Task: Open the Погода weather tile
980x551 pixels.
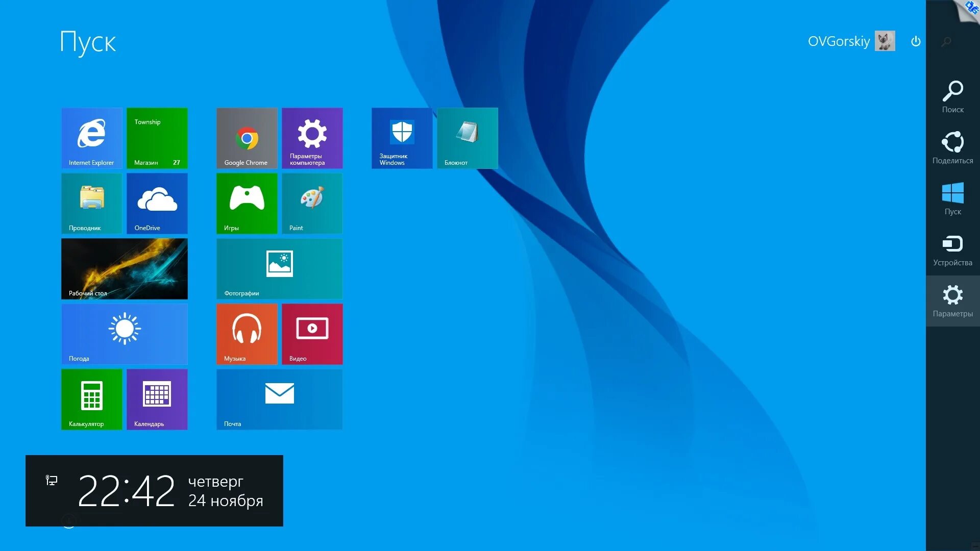Action: point(125,334)
